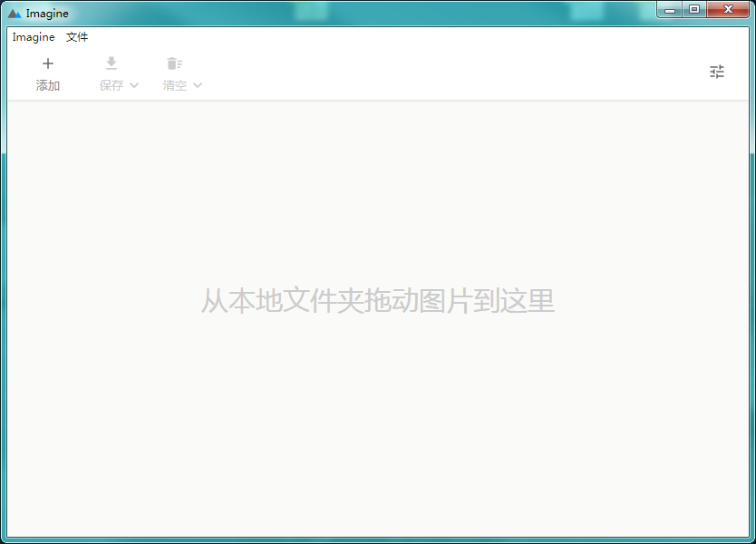This screenshot has width=756, height=544.
Task: Click the 清空 trash bin icon
Action: click(174, 63)
